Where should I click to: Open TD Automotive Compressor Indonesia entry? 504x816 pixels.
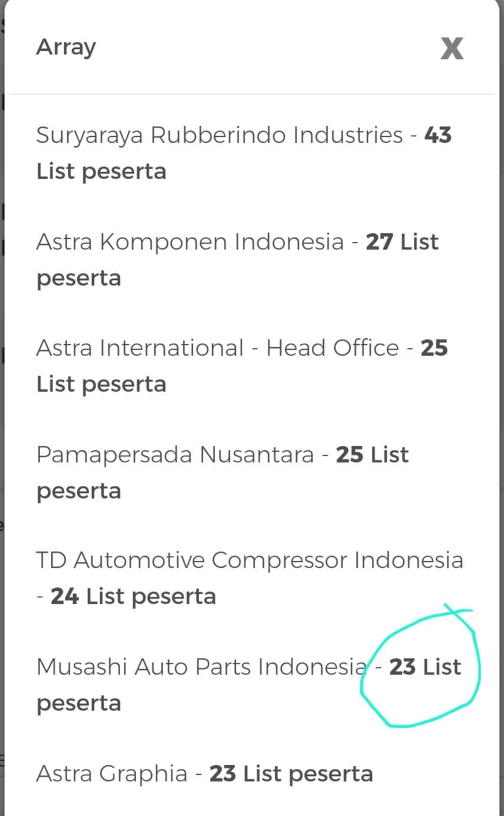(x=249, y=578)
